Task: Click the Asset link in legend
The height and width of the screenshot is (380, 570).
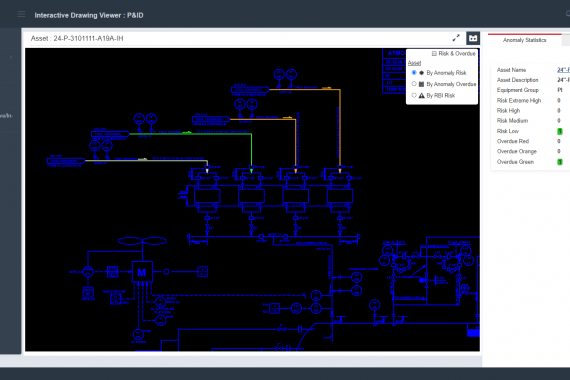Action: click(x=414, y=63)
